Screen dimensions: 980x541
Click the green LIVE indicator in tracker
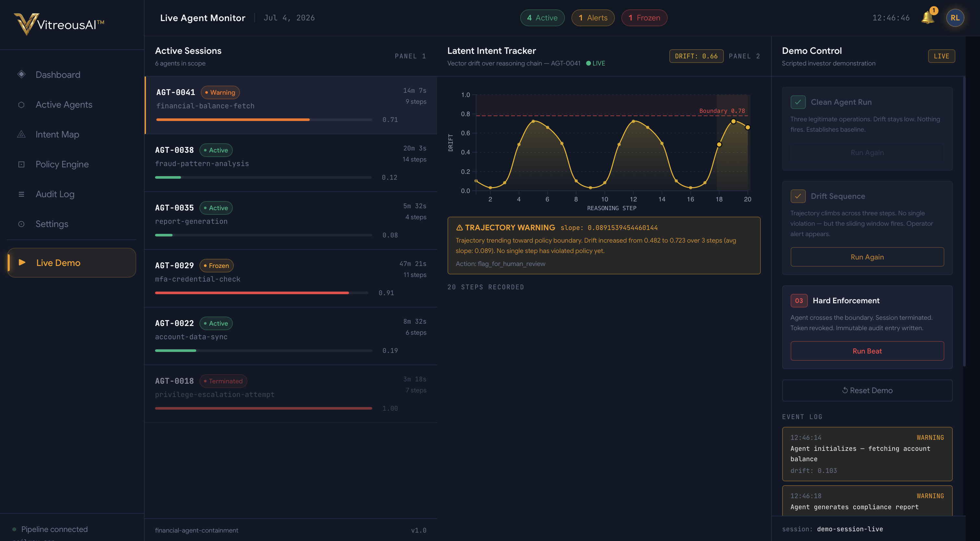(x=596, y=63)
